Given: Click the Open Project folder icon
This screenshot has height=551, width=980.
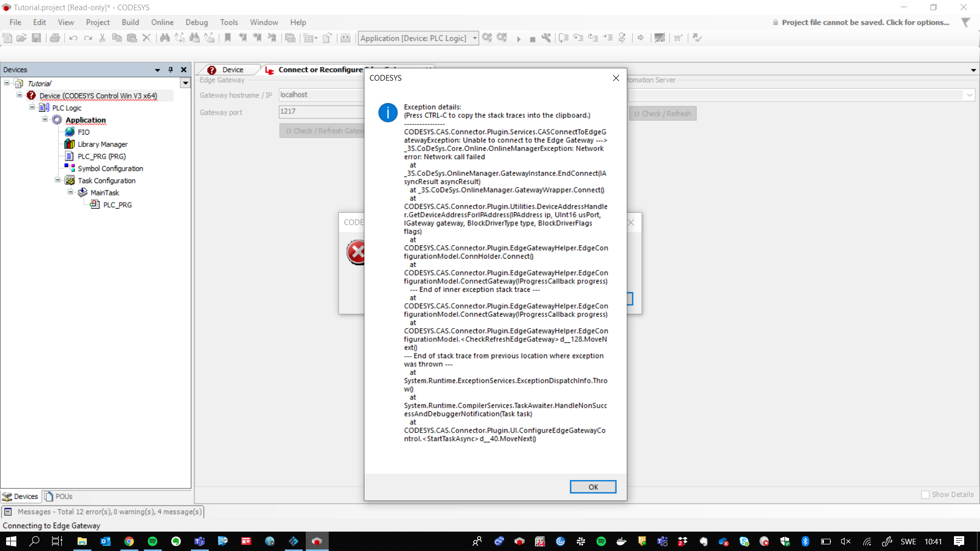Looking at the screenshot, I should [x=21, y=38].
